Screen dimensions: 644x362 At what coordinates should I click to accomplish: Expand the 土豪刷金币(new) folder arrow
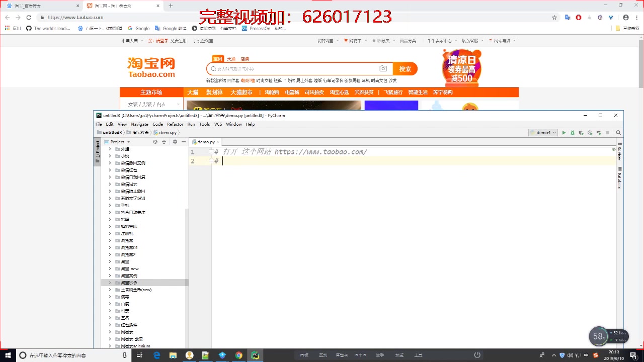tap(110, 290)
